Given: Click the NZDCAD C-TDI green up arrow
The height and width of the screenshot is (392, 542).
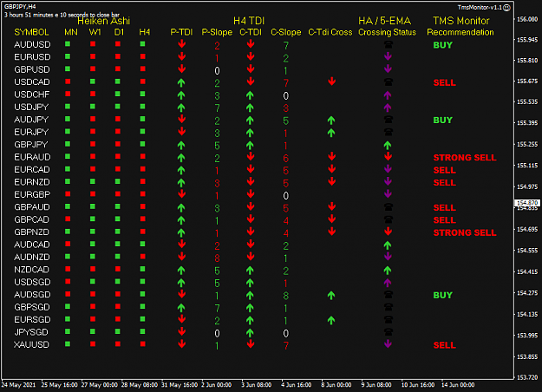Looking at the screenshot, I should pyautogui.click(x=250, y=270).
